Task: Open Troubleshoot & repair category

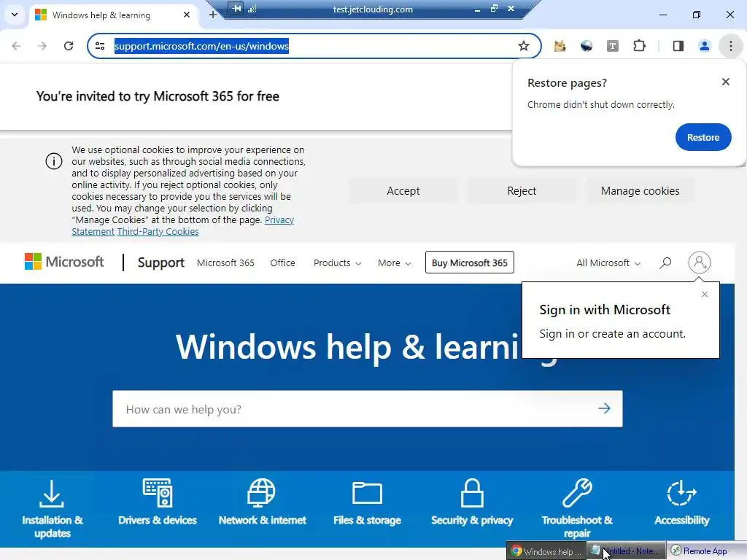Action: tap(577, 509)
